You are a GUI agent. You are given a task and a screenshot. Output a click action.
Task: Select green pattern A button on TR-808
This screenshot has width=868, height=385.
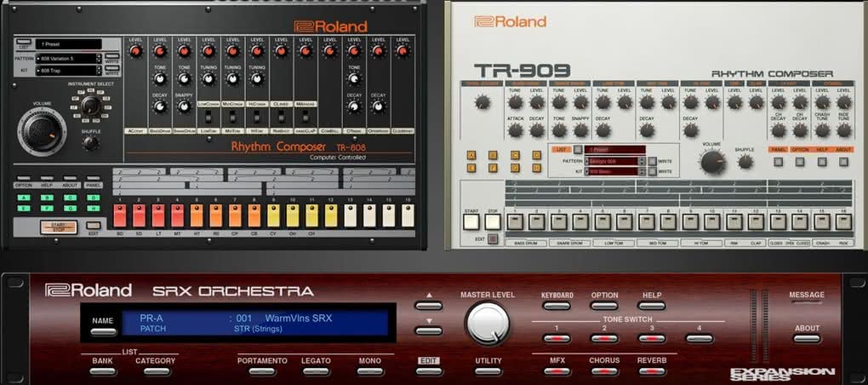tap(24, 198)
